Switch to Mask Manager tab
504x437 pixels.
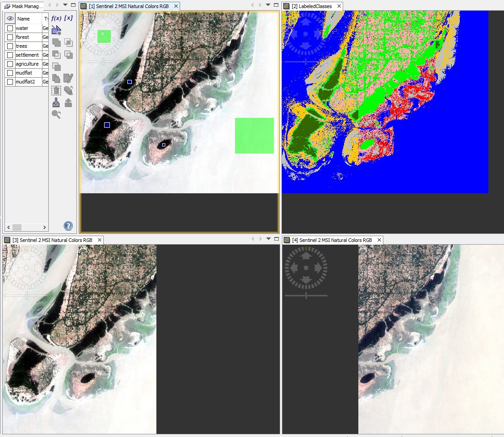tap(24, 6)
